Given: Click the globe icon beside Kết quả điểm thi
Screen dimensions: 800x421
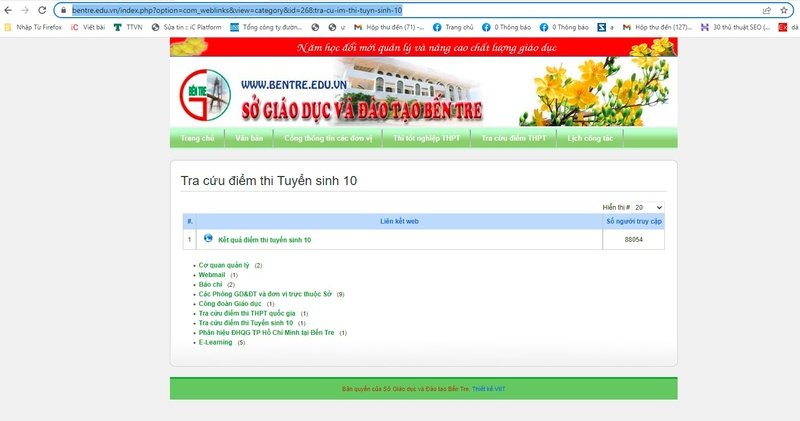Looking at the screenshot, I should [x=208, y=238].
